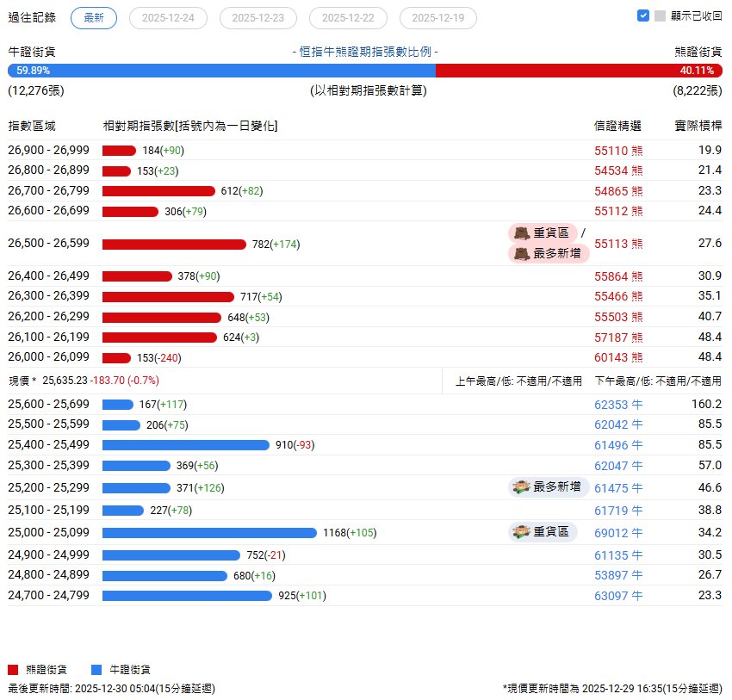The width and height of the screenshot is (732, 700).
Task: Open the 2025-12-24 history tab
Action: 168,17
